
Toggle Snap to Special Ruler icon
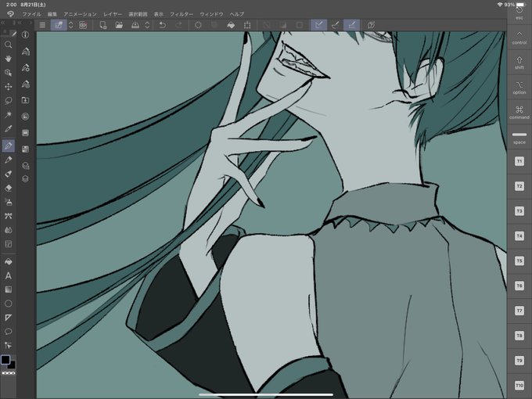335,25
